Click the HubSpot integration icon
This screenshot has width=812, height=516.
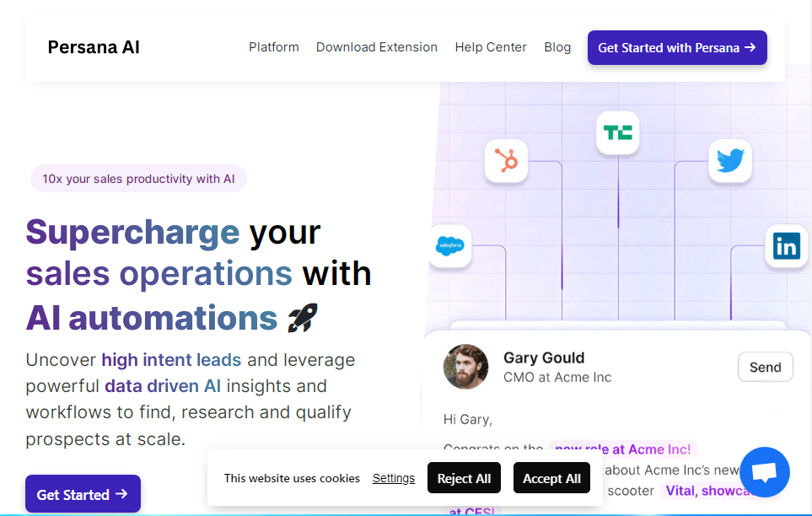pos(506,160)
